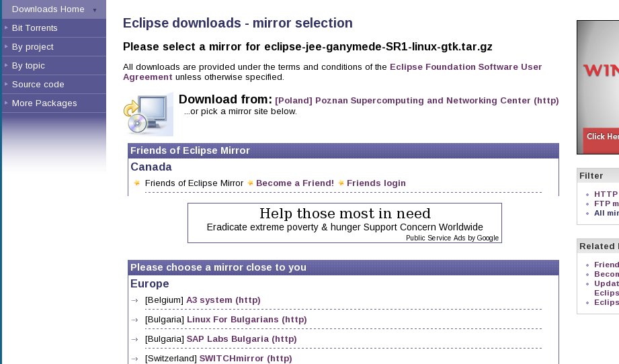Click the arrow icon beside Linux For Bulgarians
This screenshot has height=364, width=619.
tap(135, 320)
